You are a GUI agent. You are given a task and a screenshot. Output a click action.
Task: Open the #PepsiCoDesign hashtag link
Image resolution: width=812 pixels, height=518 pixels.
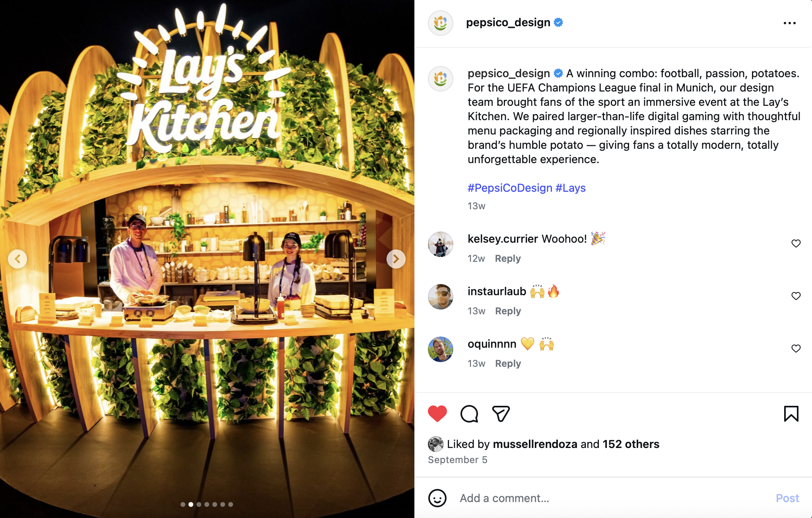[510, 188]
